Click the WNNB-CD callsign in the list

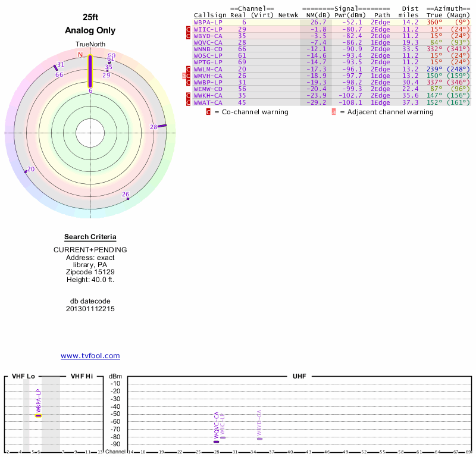pyautogui.click(x=208, y=49)
